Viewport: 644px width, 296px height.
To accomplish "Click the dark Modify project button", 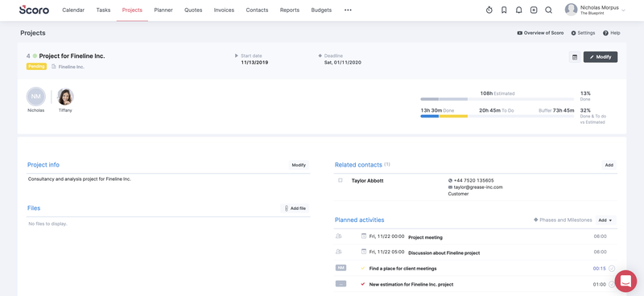I will pos(600,57).
